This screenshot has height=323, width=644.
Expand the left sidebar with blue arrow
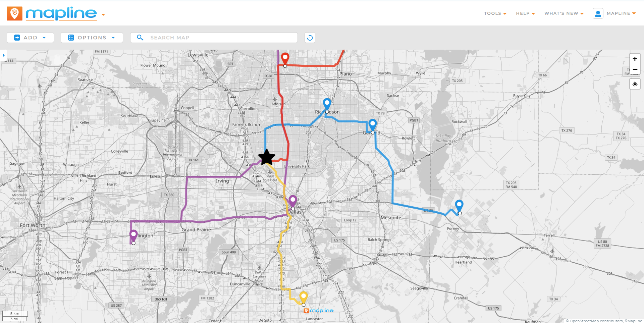[3, 55]
